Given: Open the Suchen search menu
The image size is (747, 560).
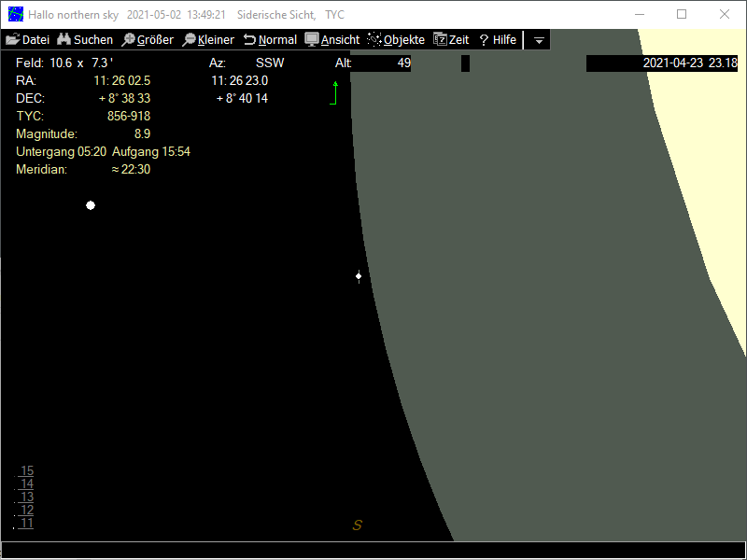Looking at the screenshot, I should point(85,40).
